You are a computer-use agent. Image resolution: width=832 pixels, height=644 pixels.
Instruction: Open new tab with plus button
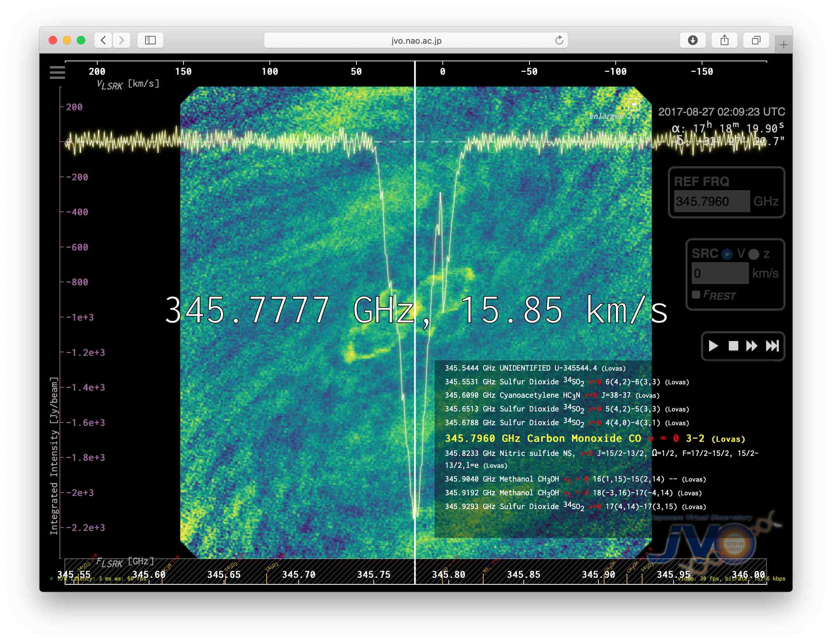pyautogui.click(x=783, y=45)
